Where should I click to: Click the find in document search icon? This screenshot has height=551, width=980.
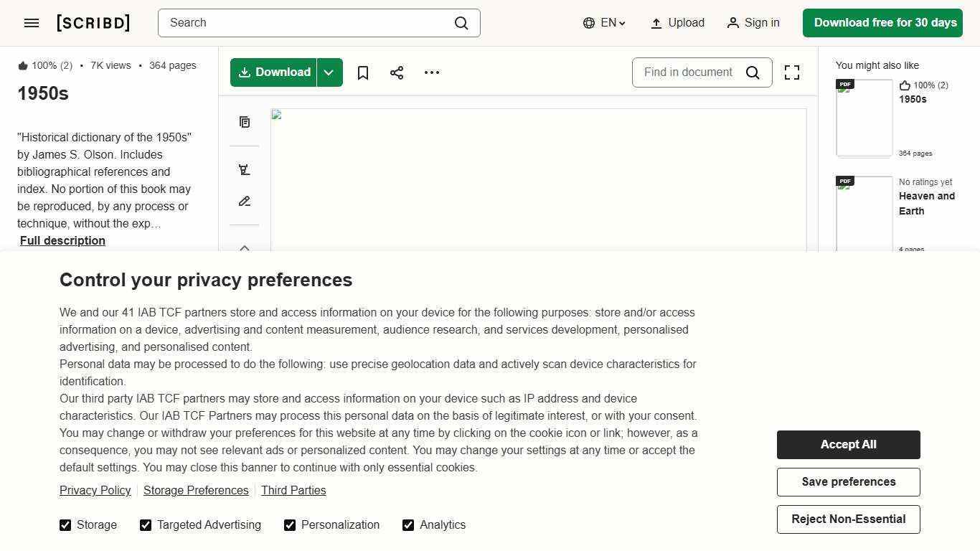click(753, 72)
